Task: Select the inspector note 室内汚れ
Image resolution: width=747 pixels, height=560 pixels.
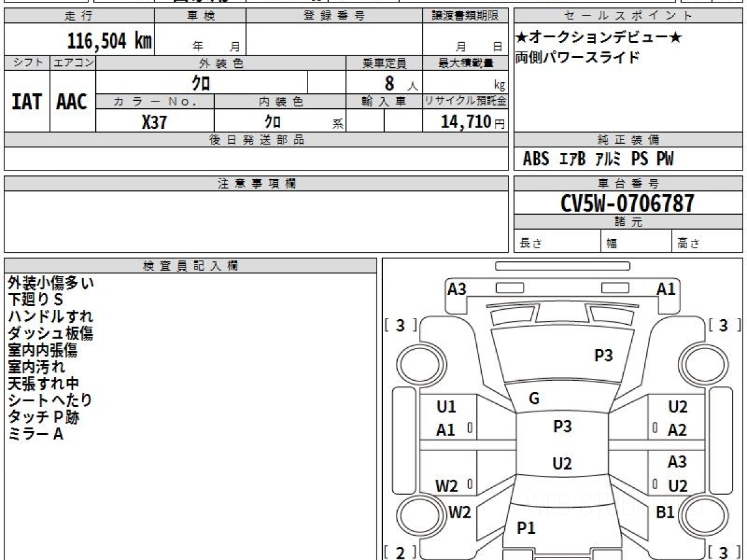Action: point(36,367)
